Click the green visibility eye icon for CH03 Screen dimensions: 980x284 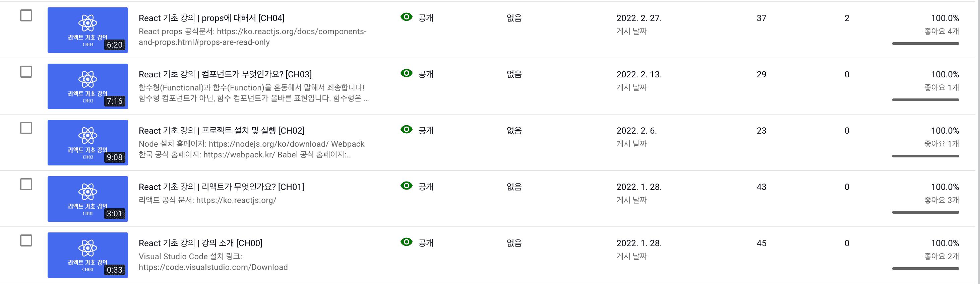click(x=406, y=73)
